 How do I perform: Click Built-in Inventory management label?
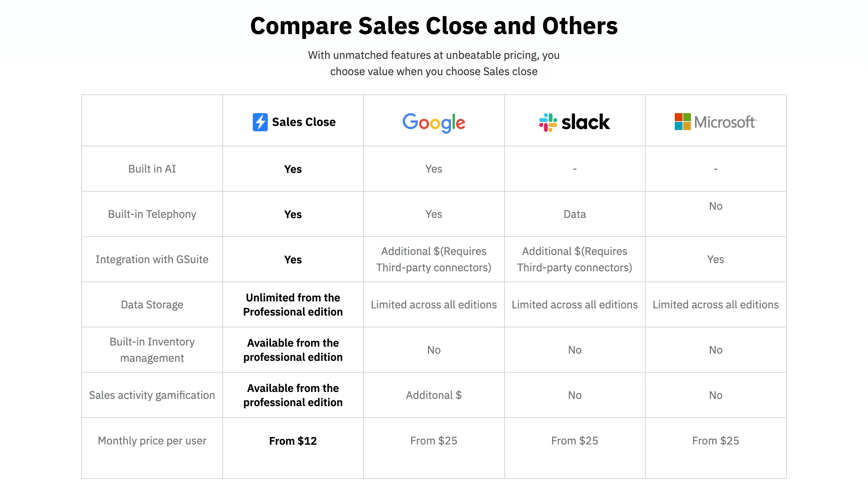pos(152,350)
